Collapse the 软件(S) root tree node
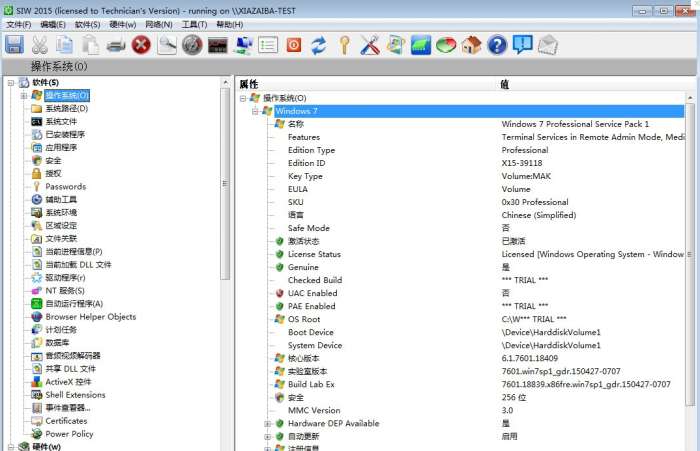700x451 pixels. coord(11,83)
